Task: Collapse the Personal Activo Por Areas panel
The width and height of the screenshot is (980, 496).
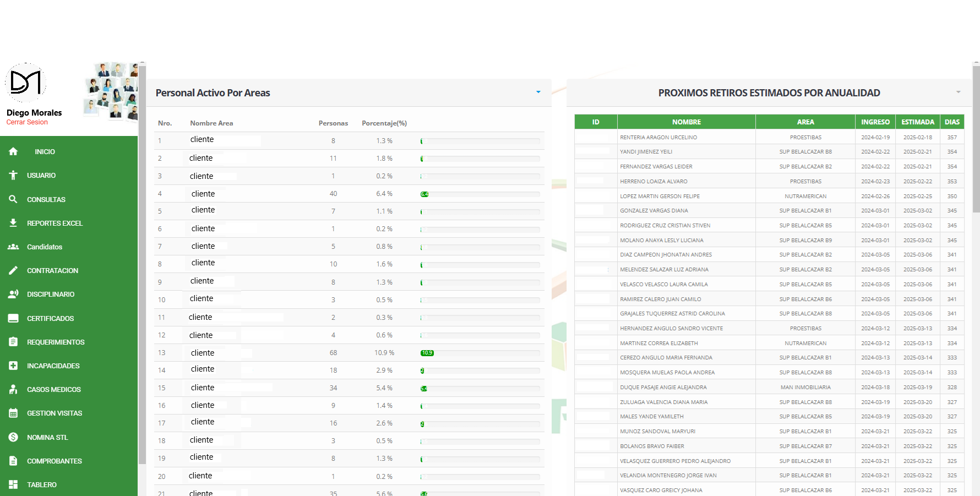Action: point(538,92)
